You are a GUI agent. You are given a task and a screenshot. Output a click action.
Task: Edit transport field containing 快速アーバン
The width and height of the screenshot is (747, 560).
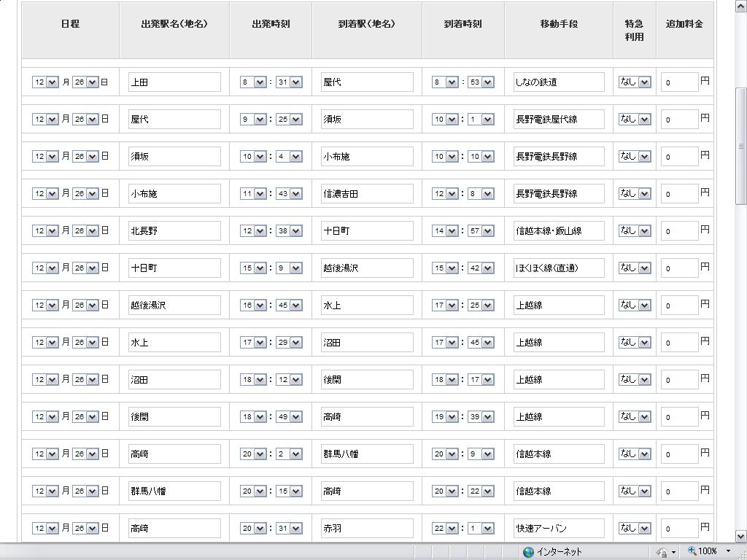[x=559, y=528]
